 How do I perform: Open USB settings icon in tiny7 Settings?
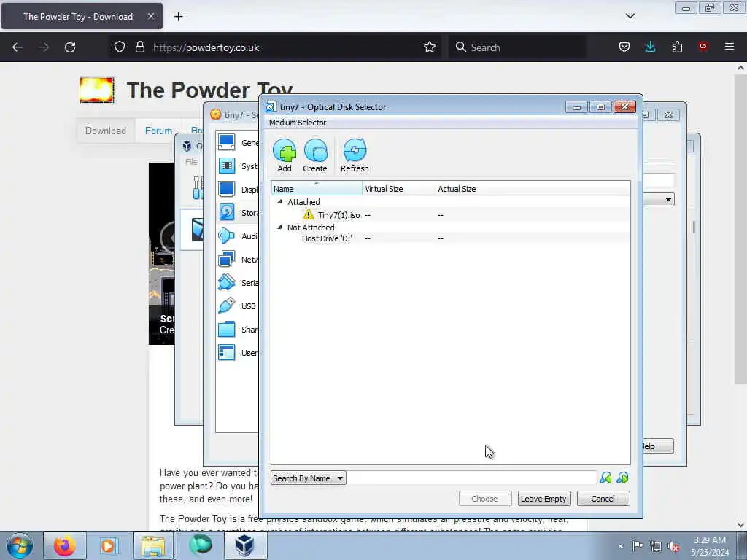227,306
